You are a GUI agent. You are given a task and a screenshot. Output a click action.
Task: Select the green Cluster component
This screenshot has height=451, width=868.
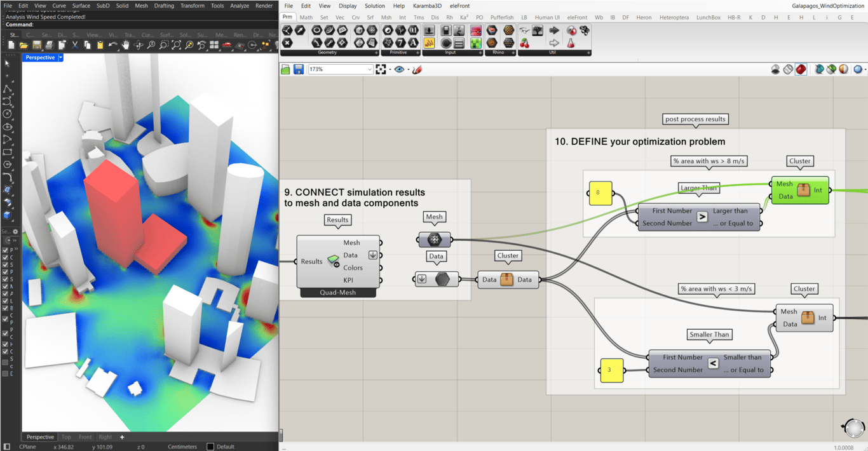pyautogui.click(x=801, y=190)
